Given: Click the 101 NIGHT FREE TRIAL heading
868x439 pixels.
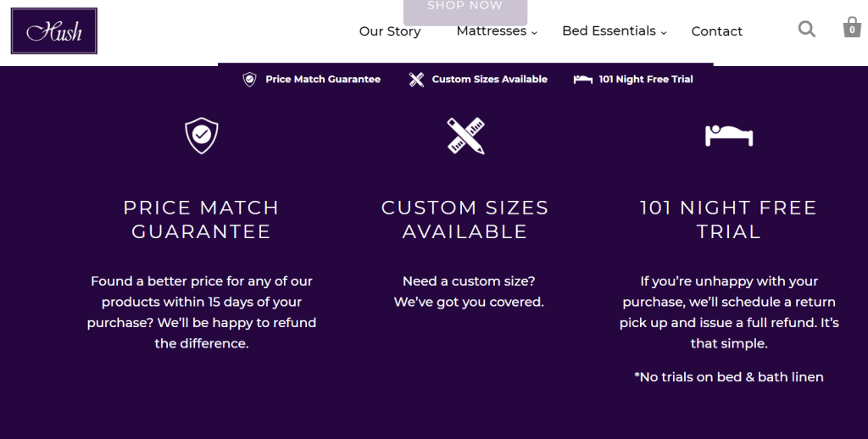Looking at the screenshot, I should pos(728,219).
